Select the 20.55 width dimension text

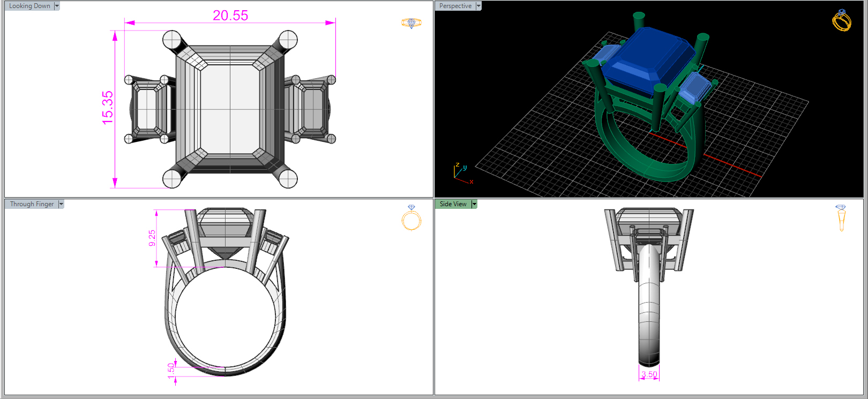point(230,16)
